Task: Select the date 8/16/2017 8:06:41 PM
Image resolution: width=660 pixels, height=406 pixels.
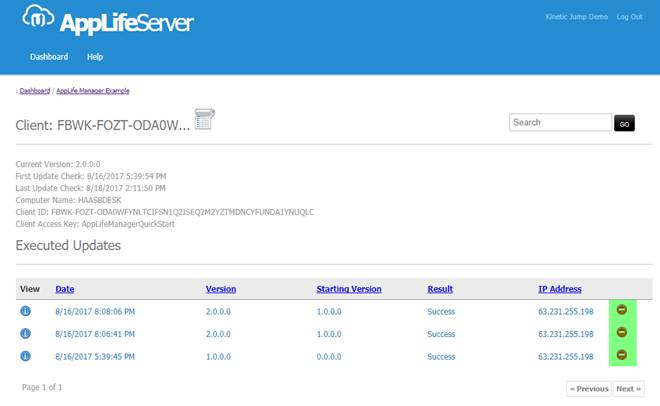Action: click(x=95, y=334)
